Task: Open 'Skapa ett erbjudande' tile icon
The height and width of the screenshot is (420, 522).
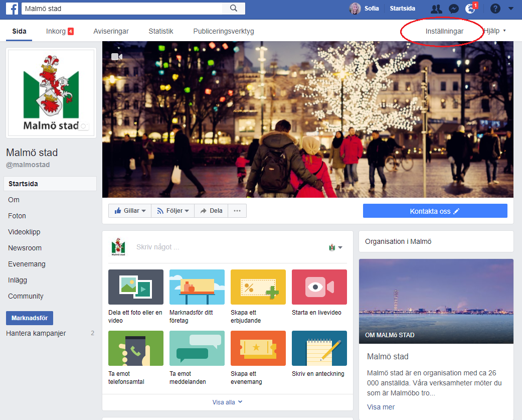Action: click(x=258, y=287)
